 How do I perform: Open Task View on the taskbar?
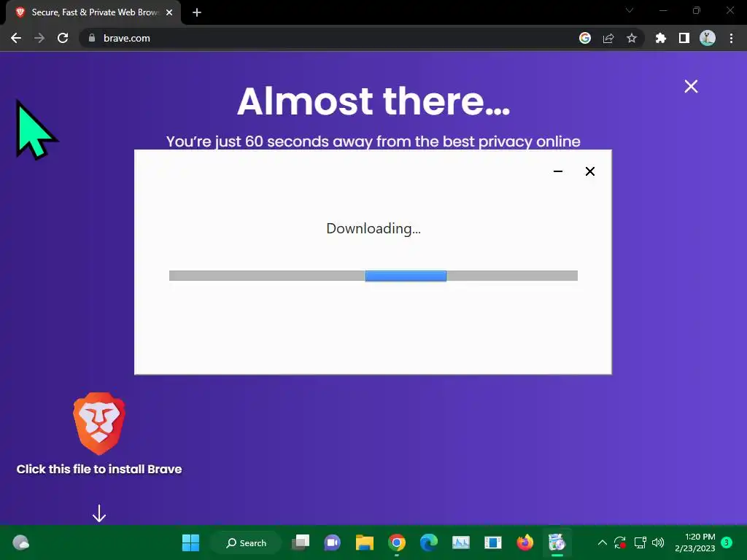point(300,542)
